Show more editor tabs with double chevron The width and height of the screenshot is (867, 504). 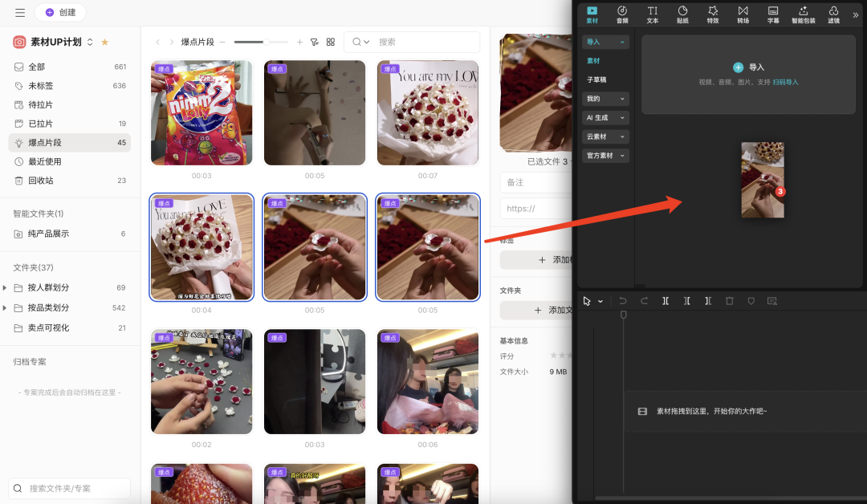(x=856, y=15)
